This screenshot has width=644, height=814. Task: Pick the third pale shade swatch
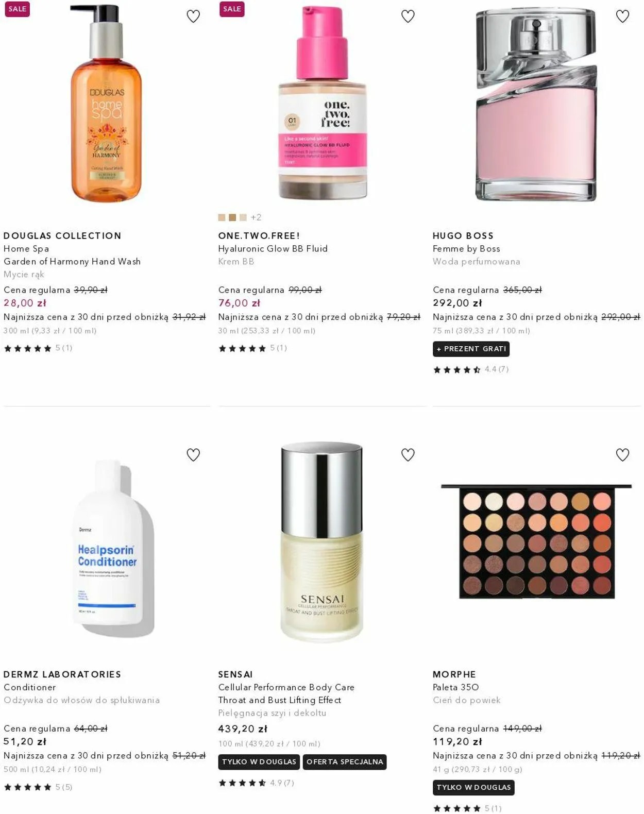point(243,217)
